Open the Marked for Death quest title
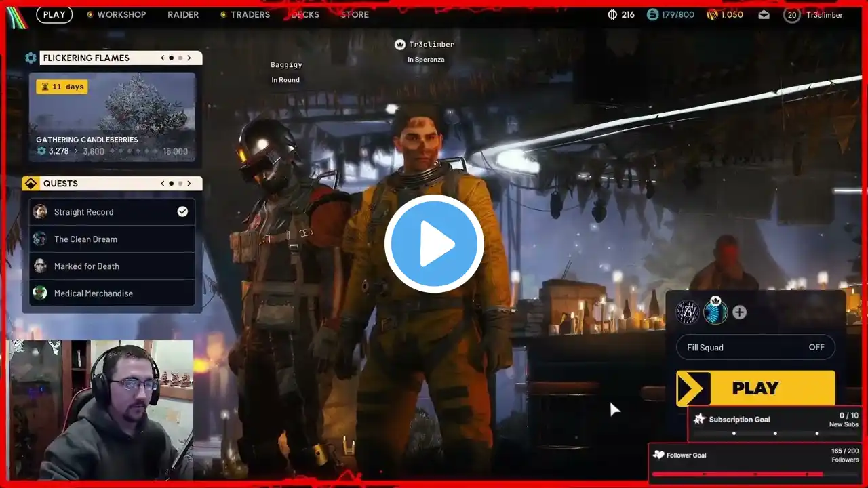The height and width of the screenshot is (488, 868). [x=87, y=266]
